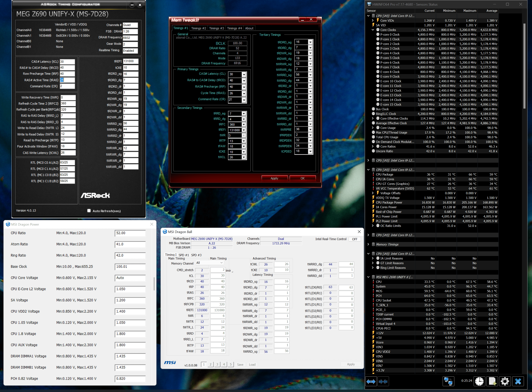
Task: Click RAS# Active Time (tRAS) field in ASRock
Action: pos(67,80)
